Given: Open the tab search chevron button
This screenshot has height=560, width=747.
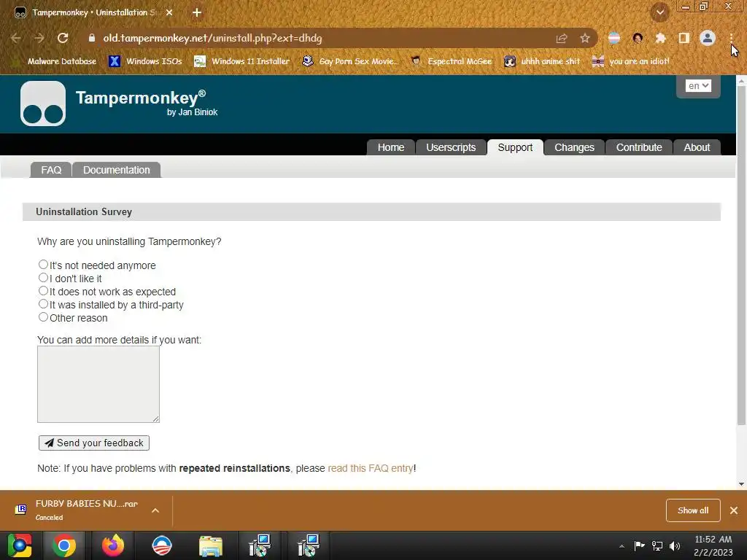Looking at the screenshot, I should tap(660, 12).
